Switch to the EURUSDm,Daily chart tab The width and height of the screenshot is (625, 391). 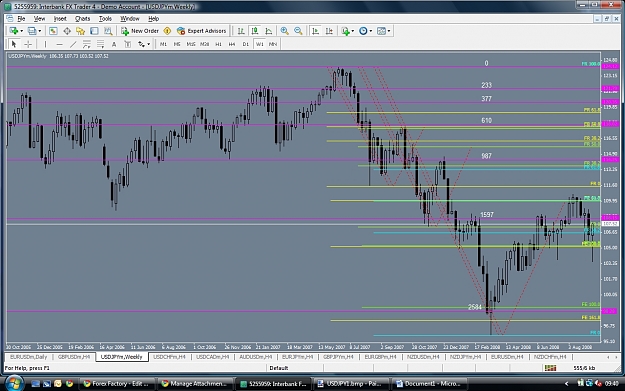(x=29, y=357)
